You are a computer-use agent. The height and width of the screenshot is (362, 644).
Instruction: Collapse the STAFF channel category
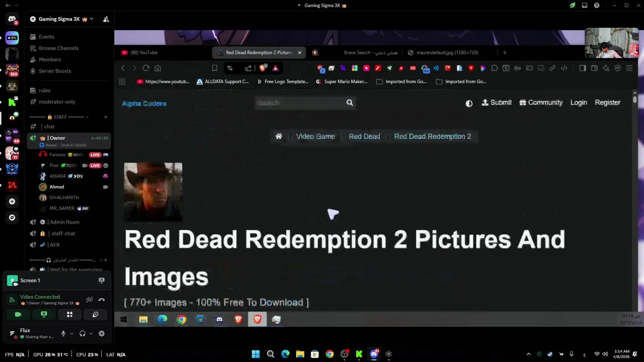click(x=59, y=117)
